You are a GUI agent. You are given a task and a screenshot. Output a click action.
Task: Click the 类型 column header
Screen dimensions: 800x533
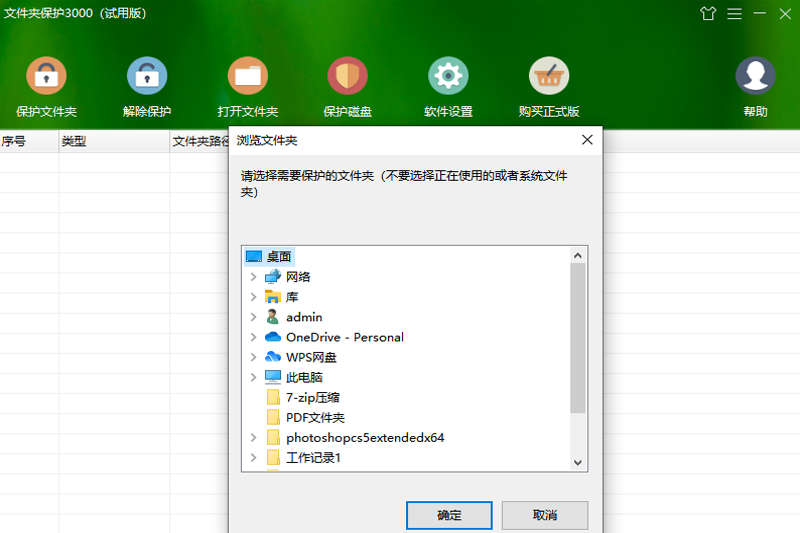[x=75, y=142]
